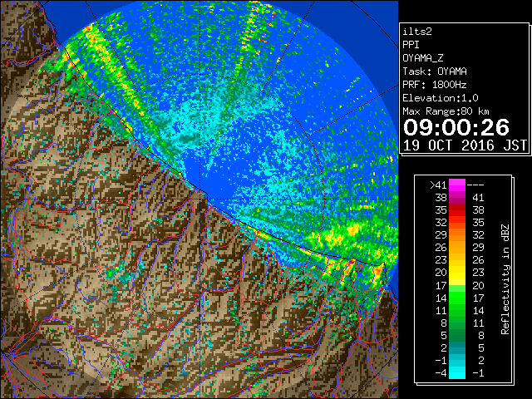Click the "-4" legend label
This screenshot has width=532, height=399.
point(441,372)
